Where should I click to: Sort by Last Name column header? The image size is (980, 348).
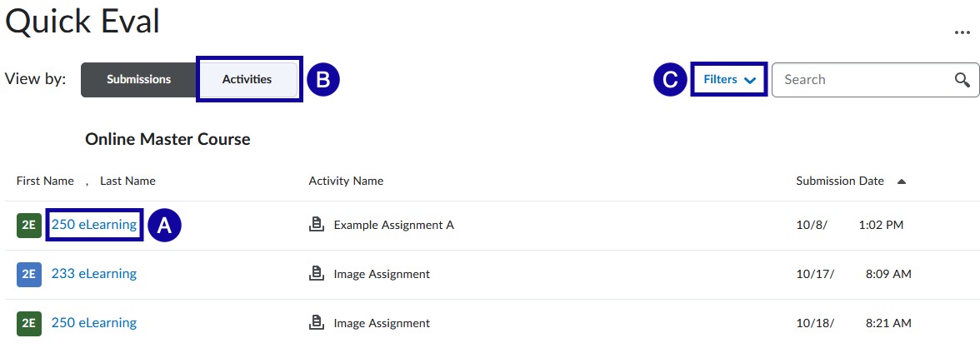(x=127, y=181)
